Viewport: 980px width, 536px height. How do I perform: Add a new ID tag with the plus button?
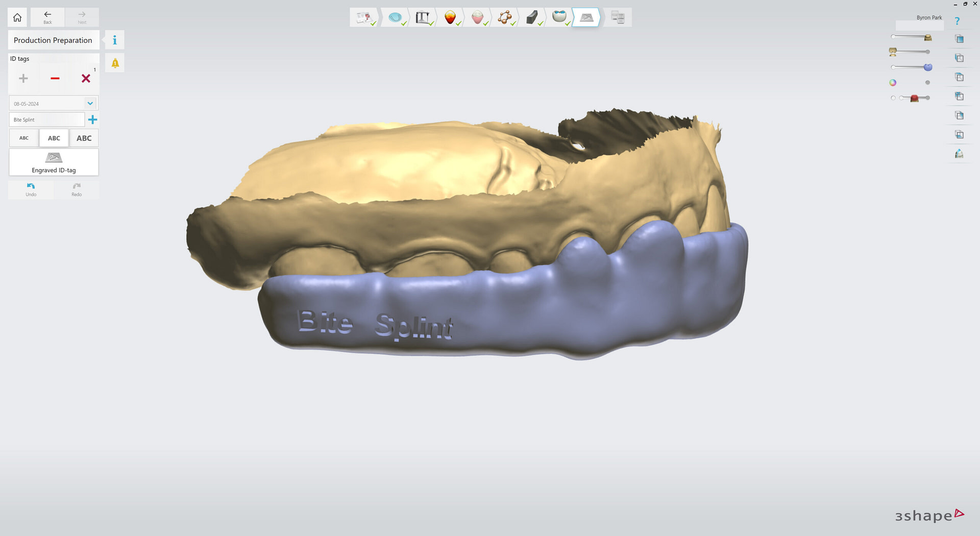(x=22, y=78)
